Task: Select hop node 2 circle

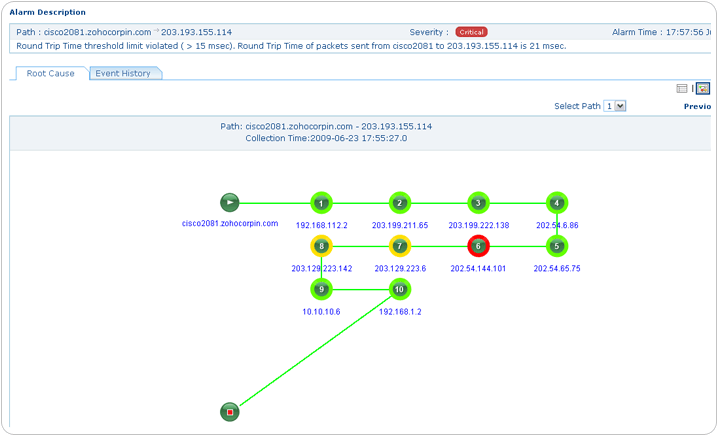Action: click(x=399, y=203)
